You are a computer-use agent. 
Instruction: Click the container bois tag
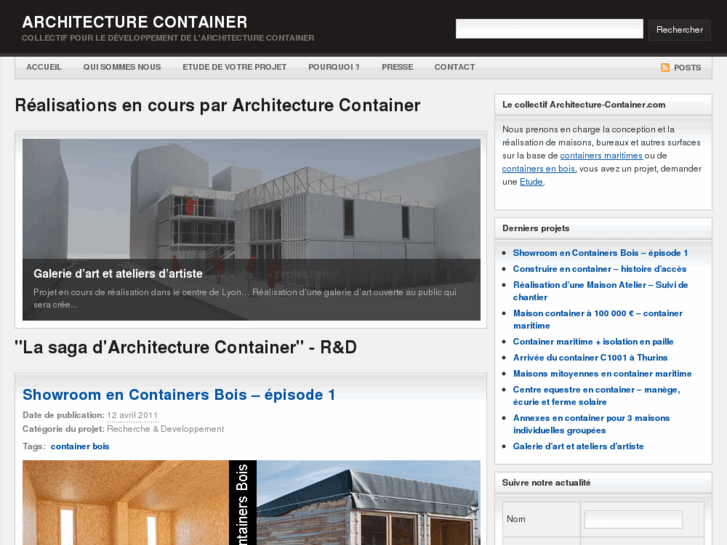coord(80,446)
